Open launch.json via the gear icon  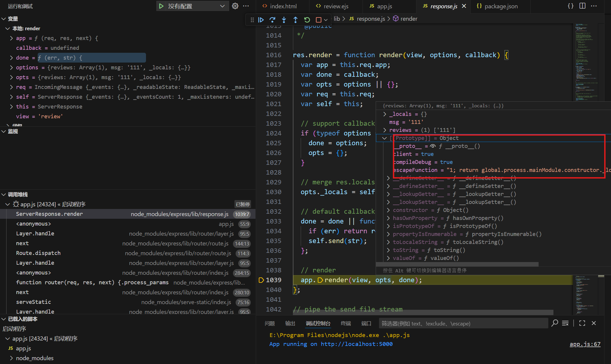235,6
